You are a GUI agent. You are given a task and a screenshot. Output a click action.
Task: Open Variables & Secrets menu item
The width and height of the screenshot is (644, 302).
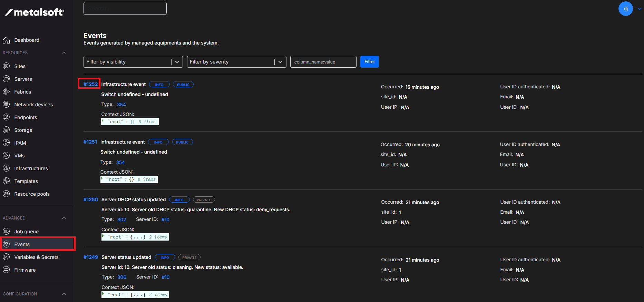pos(36,257)
